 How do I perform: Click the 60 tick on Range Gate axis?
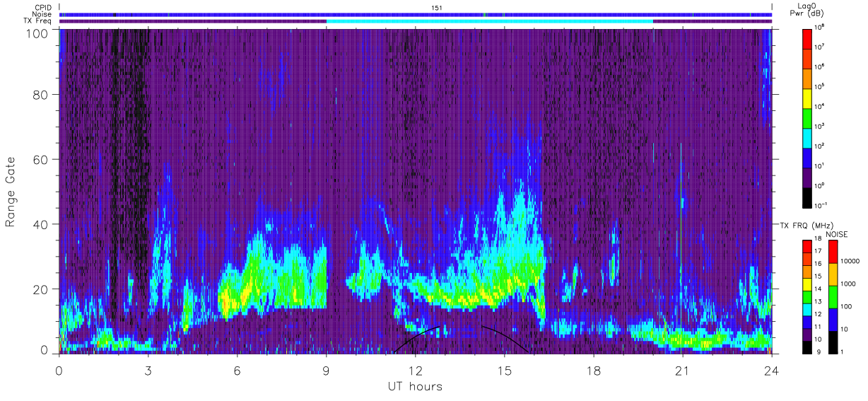[x=42, y=159]
